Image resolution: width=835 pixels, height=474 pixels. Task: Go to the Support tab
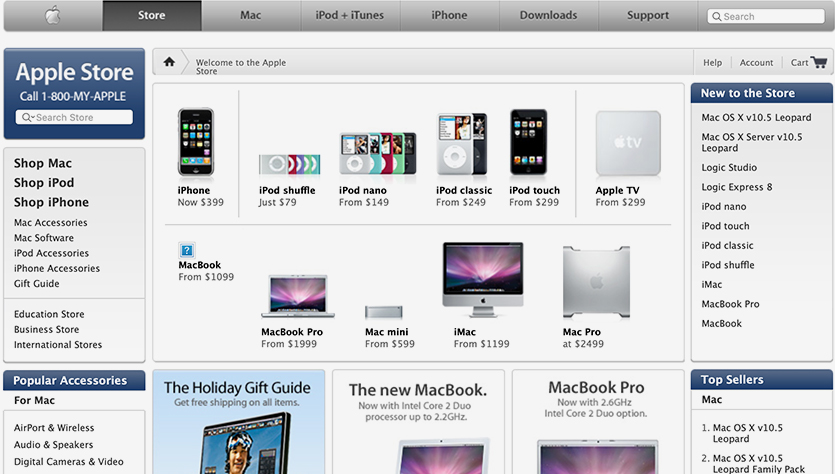click(x=648, y=15)
